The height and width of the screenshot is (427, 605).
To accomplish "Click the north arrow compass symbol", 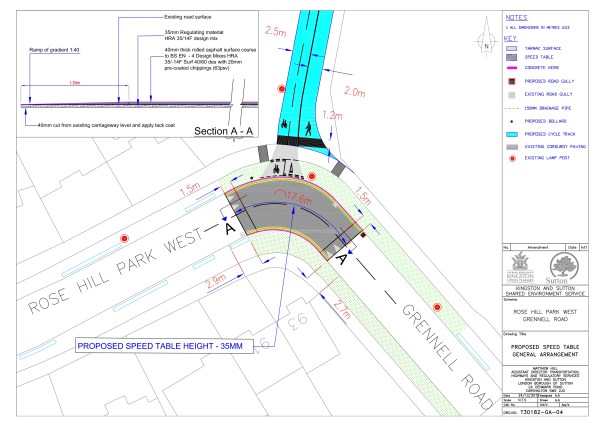I will point(487,39).
